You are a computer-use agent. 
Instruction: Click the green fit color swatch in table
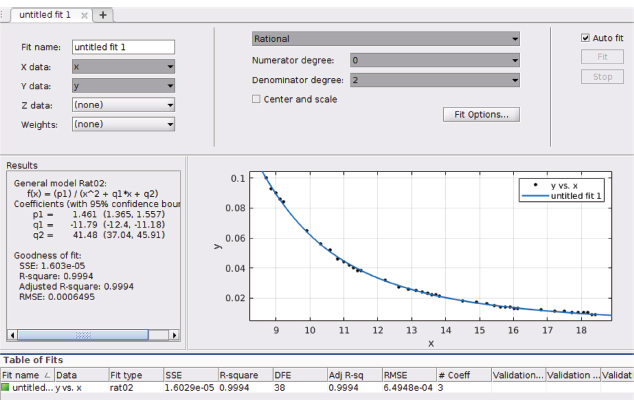tap(6, 386)
